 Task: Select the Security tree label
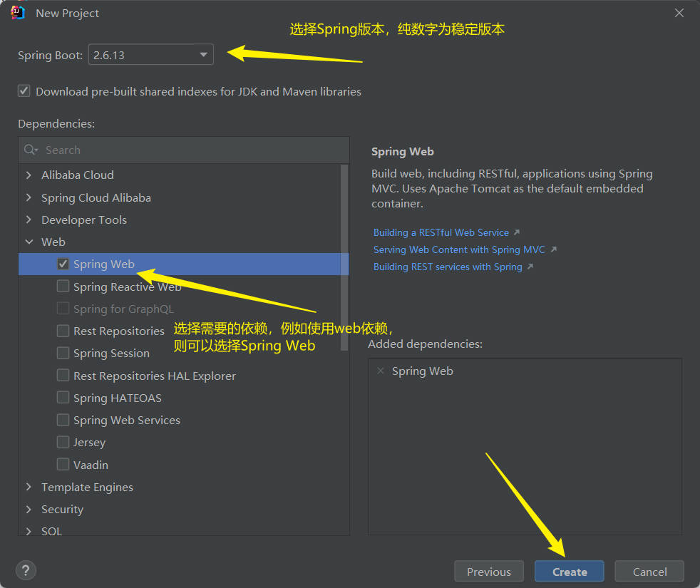[x=63, y=509]
